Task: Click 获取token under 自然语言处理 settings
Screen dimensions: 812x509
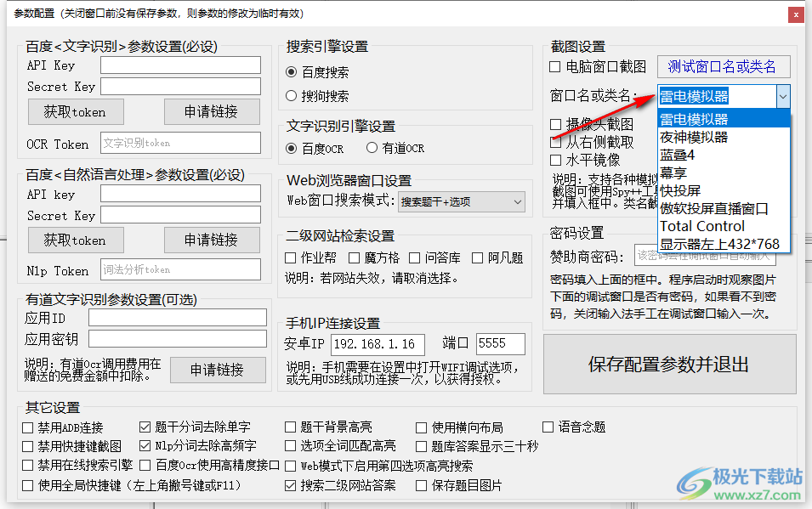Action: tap(76, 240)
